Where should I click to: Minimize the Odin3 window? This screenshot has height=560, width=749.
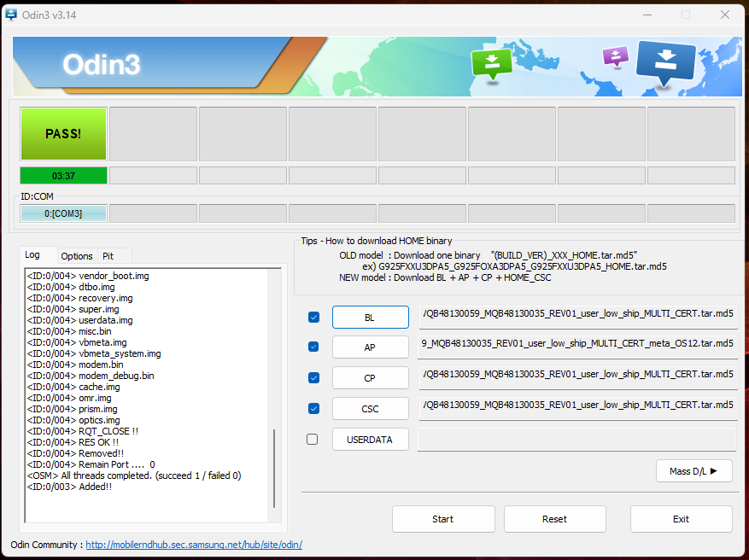click(647, 15)
